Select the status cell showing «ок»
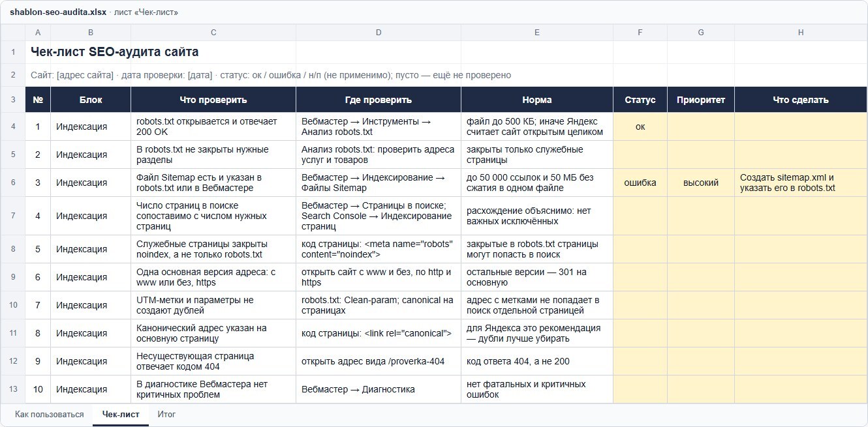Screen dimensions: 868x427 (x=640, y=126)
